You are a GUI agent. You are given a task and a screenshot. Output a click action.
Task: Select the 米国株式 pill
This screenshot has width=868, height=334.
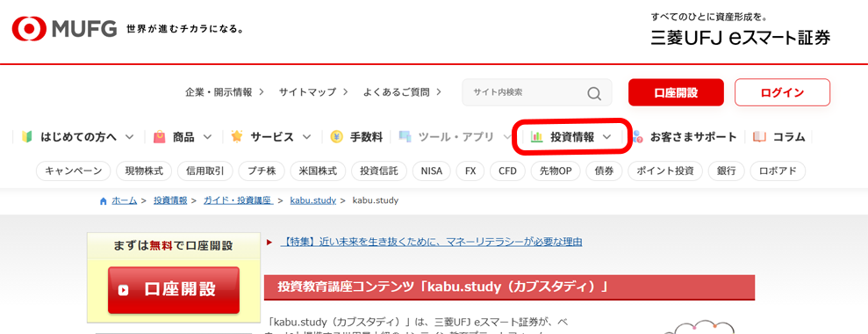point(319,171)
